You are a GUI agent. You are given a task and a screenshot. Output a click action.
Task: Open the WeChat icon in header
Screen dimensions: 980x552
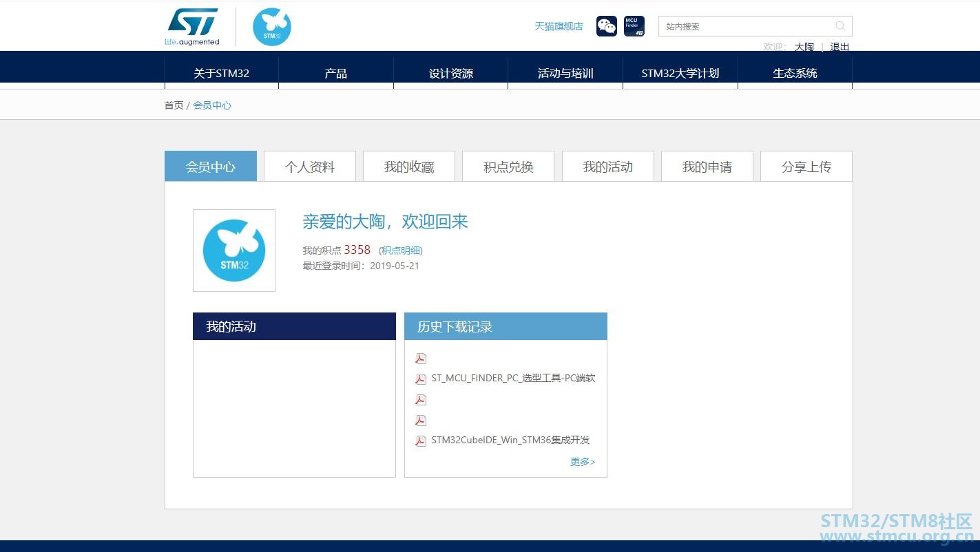607,26
